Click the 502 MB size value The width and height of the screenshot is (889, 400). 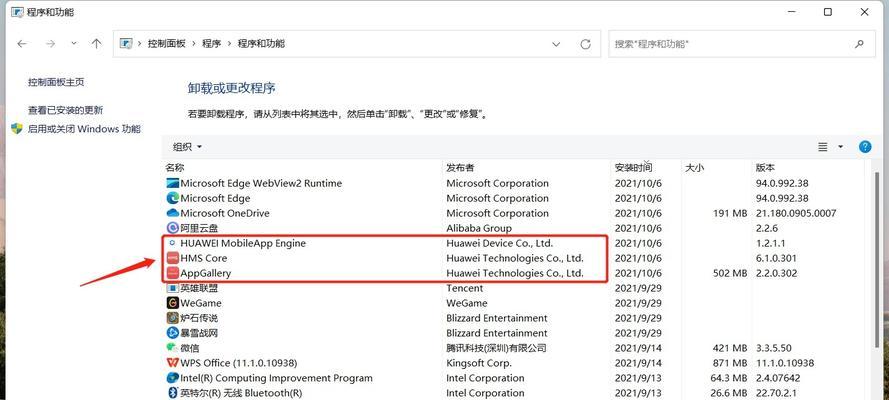(730, 273)
